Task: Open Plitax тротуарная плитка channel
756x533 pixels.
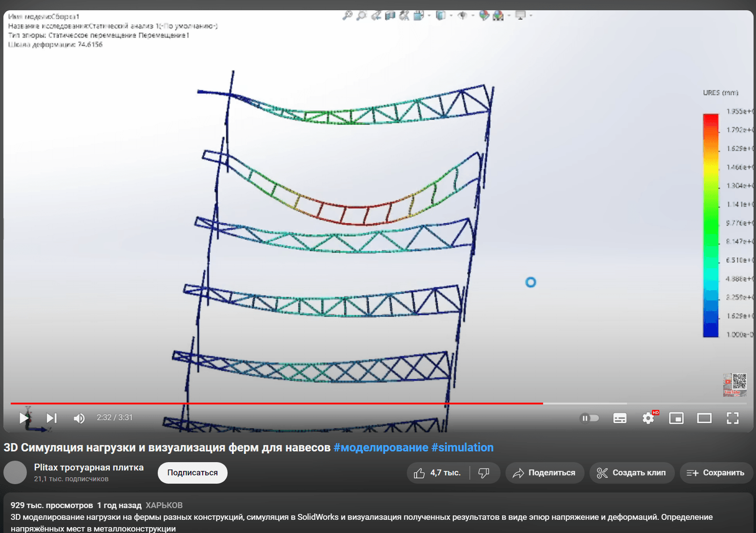Action: click(89, 468)
